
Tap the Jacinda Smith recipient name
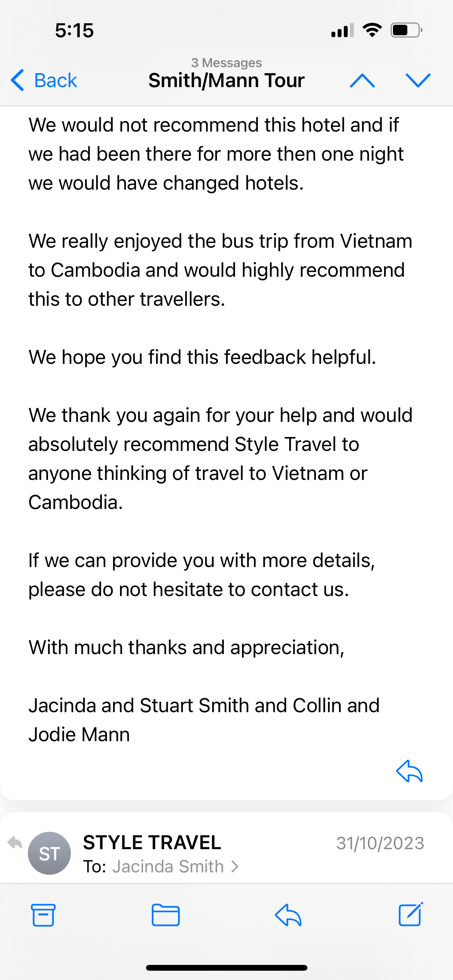(x=168, y=867)
